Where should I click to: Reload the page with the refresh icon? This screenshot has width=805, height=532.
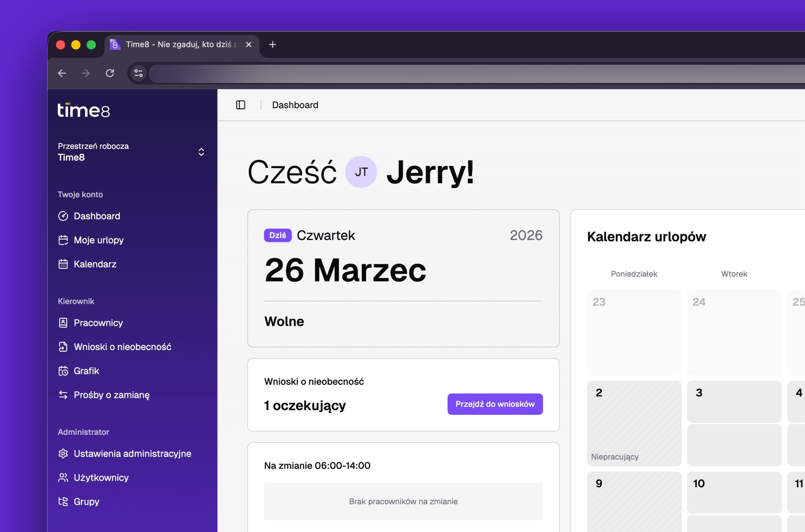110,73
